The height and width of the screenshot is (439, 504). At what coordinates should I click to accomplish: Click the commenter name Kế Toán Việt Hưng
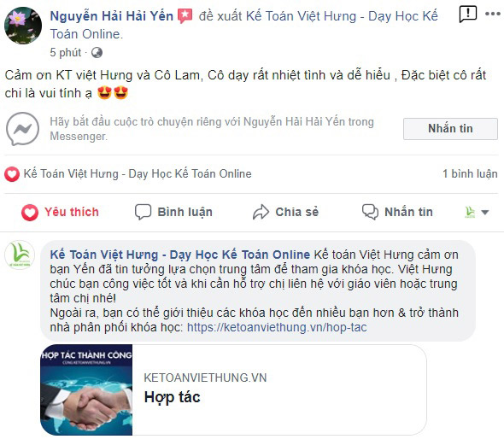[x=180, y=255]
